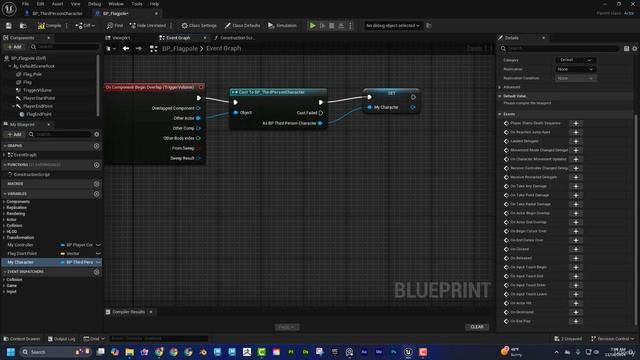Open Class Settings
640x360 pixels.
tap(199, 25)
